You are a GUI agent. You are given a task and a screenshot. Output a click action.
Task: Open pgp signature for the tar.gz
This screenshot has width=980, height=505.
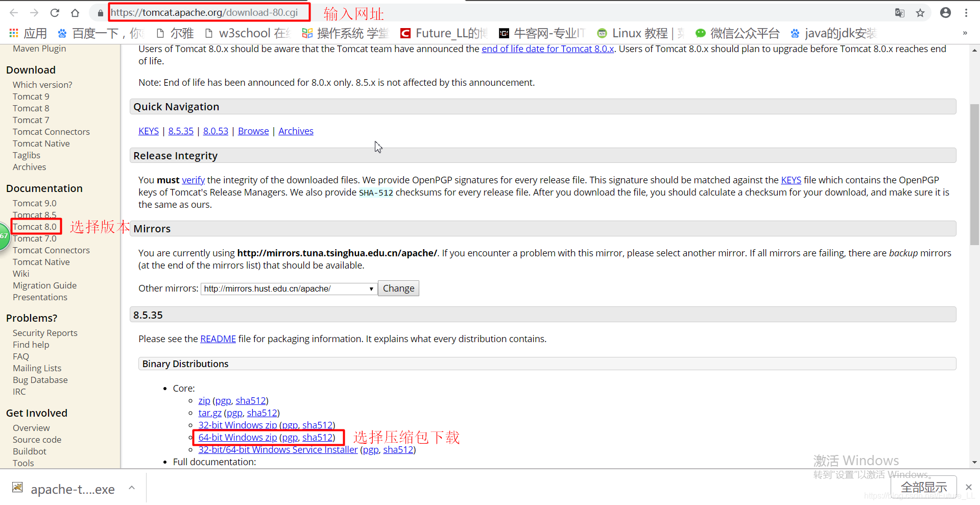tap(234, 413)
